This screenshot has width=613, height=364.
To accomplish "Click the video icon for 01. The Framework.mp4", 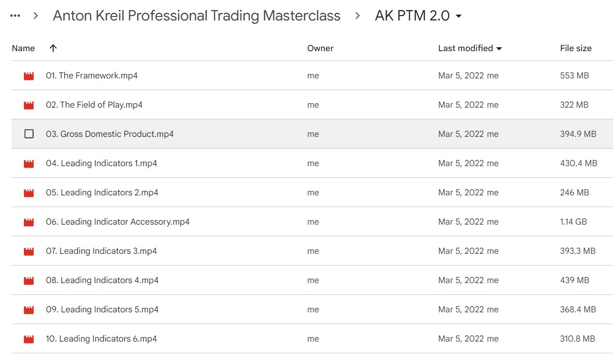I will click(28, 76).
